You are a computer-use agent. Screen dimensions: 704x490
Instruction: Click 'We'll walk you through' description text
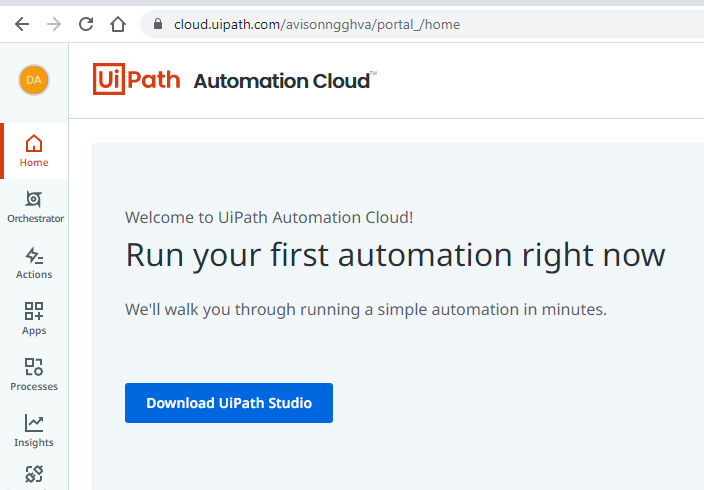(366, 309)
